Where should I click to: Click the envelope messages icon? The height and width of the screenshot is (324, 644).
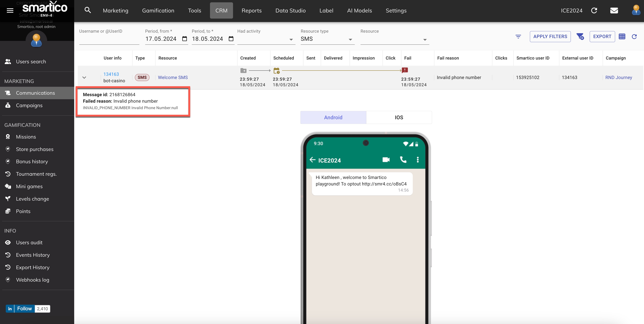point(614,10)
